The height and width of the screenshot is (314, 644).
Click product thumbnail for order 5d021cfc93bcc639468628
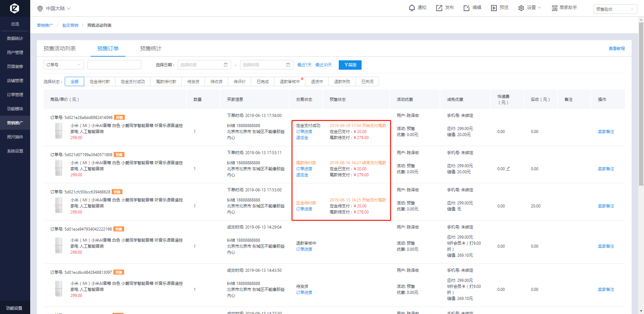click(59, 205)
